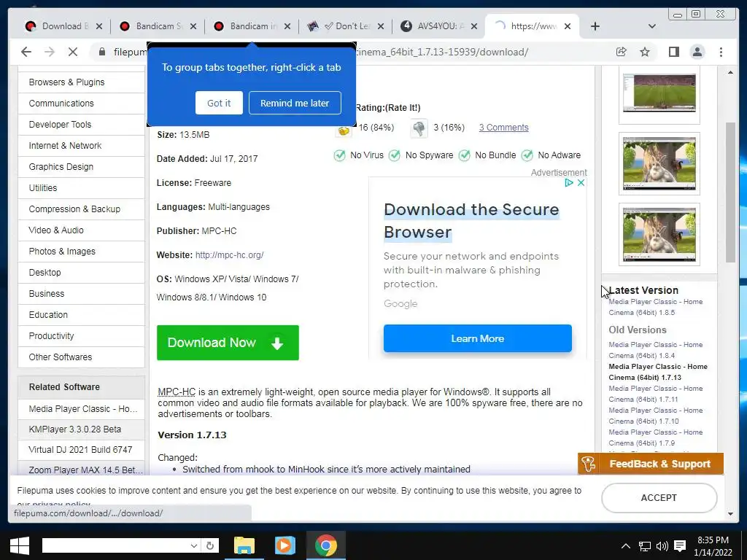The image size is (747, 560).
Task: Open the mpc-hc.org website link
Action: click(229, 255)
